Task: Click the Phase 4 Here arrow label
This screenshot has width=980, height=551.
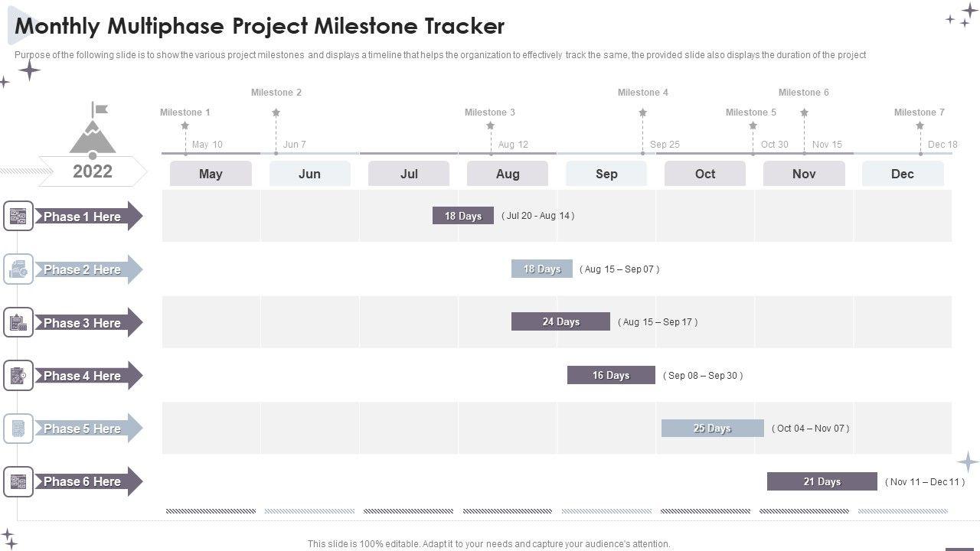Action: coord(87,376)
